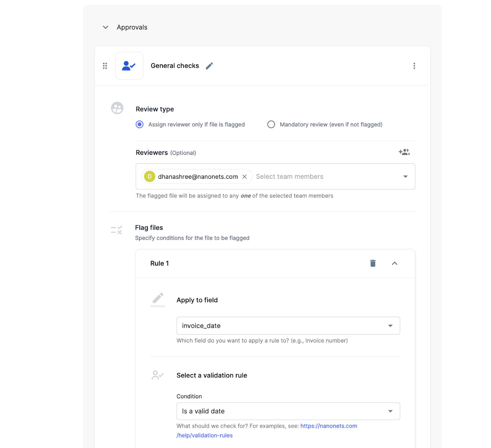Open the pencil icon to rename General checks

tap(209, 66)
